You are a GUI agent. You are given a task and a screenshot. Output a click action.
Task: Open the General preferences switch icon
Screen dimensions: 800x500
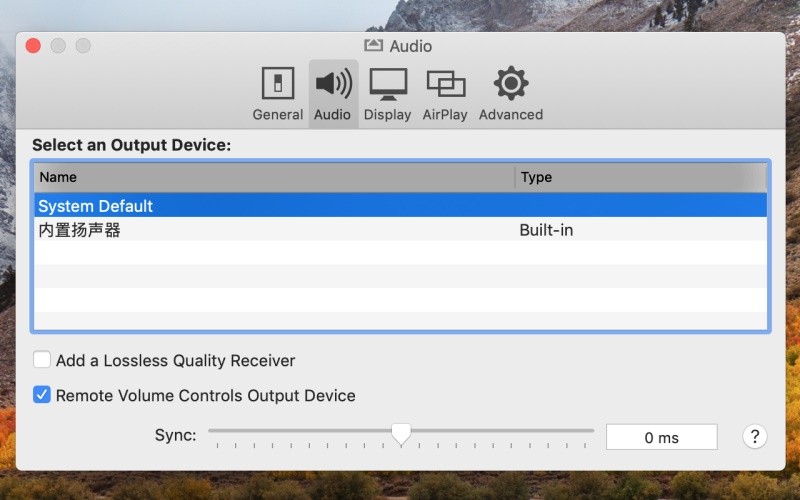[x=278, y=83]
